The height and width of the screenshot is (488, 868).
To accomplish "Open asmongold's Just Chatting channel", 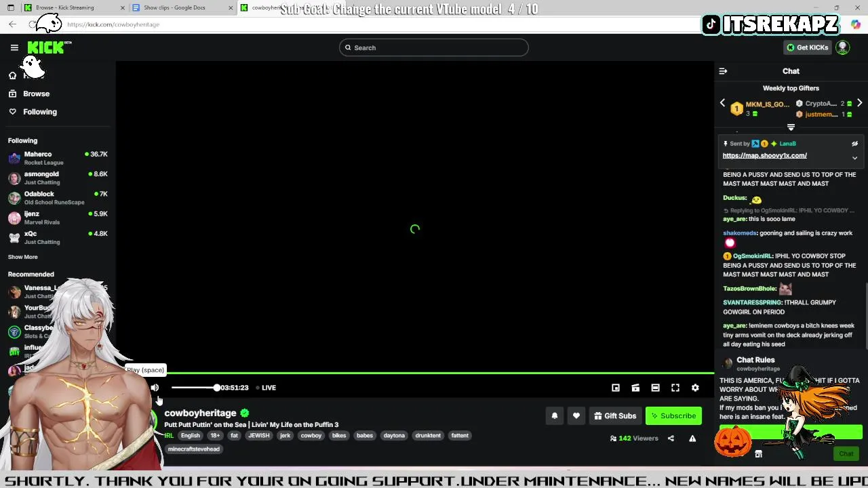I will pyautogui.click(x=58, y=178).
